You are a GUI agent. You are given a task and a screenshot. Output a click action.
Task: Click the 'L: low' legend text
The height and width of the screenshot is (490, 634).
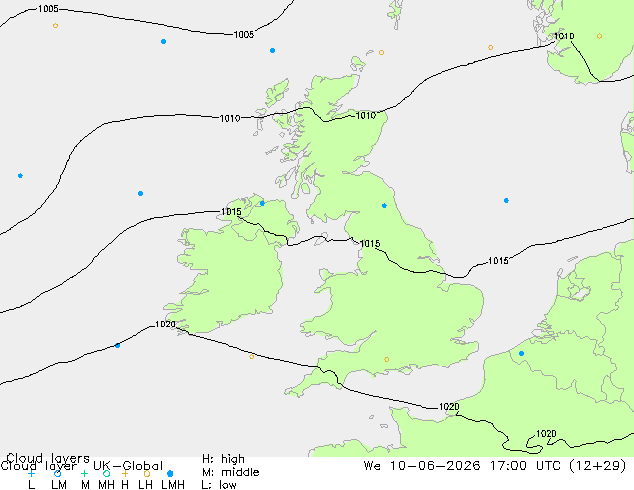219,485
